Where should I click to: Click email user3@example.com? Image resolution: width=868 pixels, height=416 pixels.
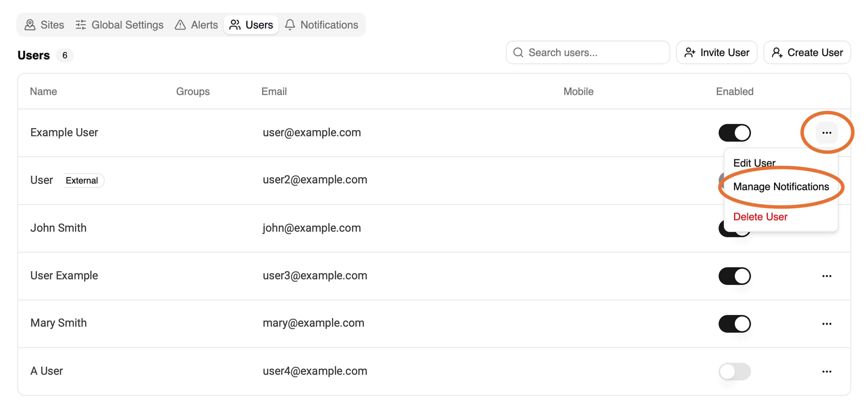click(315, 276)
